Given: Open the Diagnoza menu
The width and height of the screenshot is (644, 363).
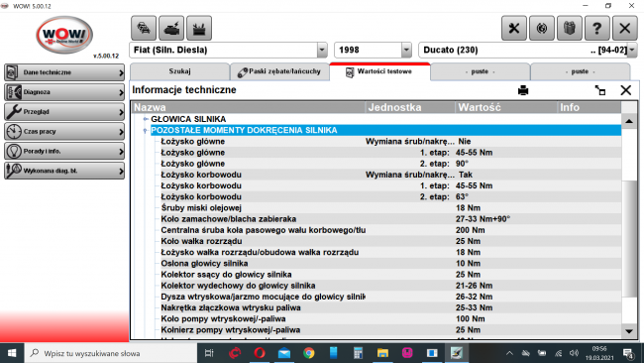Looking at the screenshot, I should tap(64, 92).
